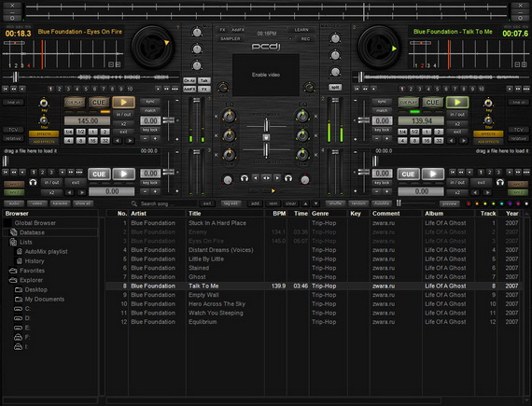
Task: Select the red color tag dot
Action: (469, 203)
